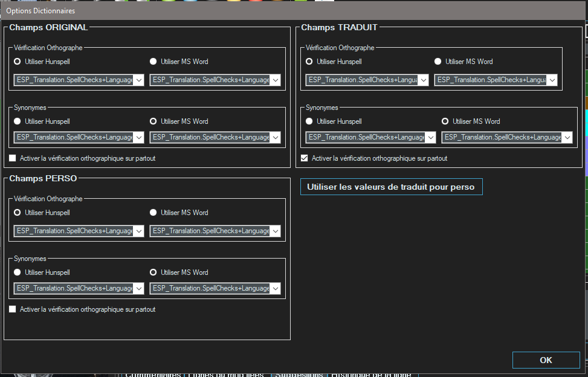
Task: Click Utiliser les valeurs de traduit pour perso
Action: pos(391,187)
